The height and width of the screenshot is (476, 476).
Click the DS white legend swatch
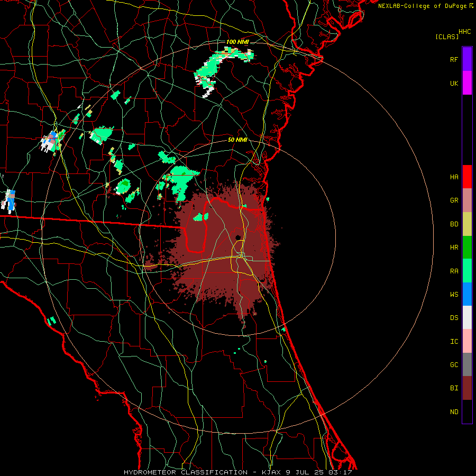(x=467, y=317)
